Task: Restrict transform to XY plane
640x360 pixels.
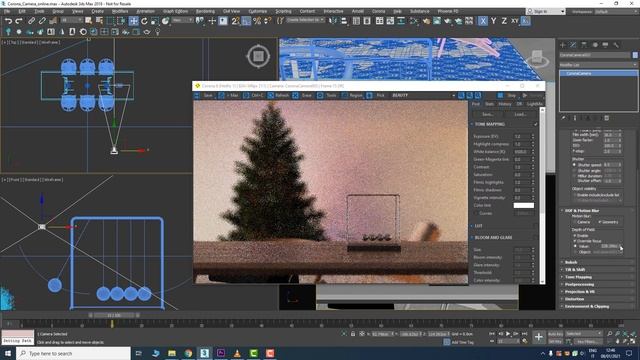Action: pos(515,20)
